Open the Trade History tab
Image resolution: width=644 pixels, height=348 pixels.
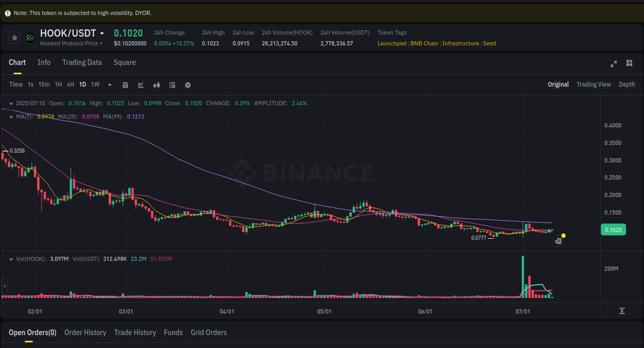(x=135, y=333)
